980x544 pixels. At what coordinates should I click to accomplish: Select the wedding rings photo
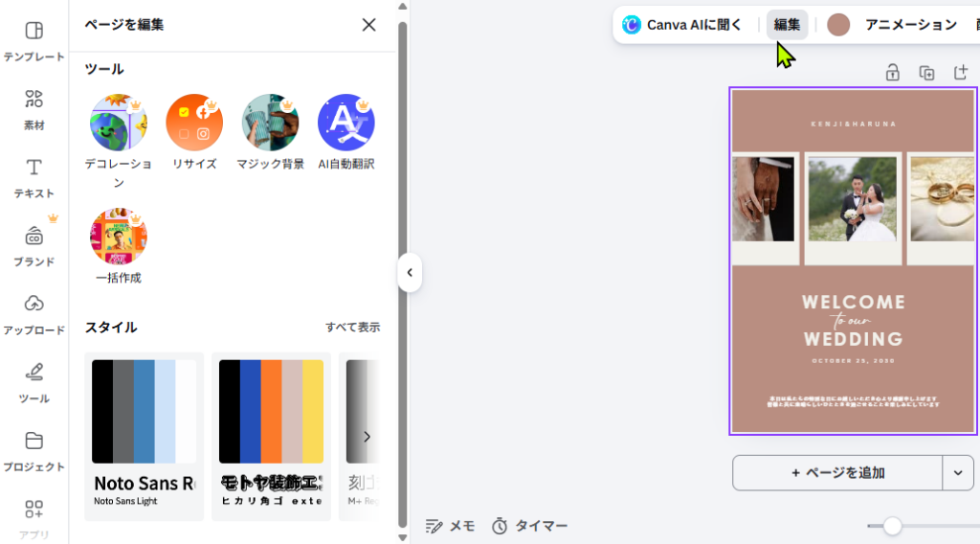(x=943, y=199)
